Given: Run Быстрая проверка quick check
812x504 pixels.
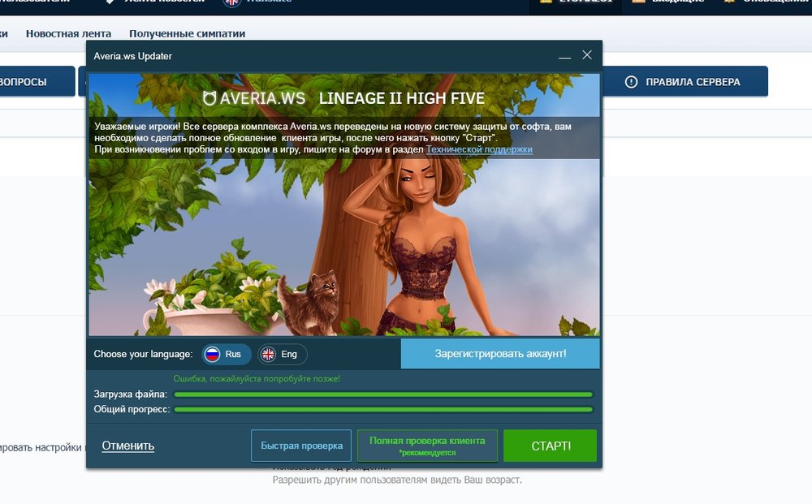Looking at the screenshot, I should tap(301, 446).
